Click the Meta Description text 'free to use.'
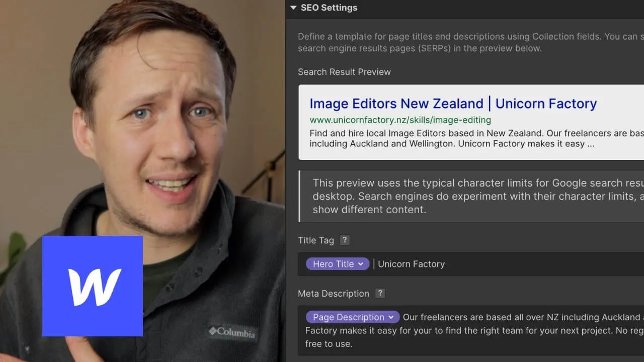 point(329,344)
